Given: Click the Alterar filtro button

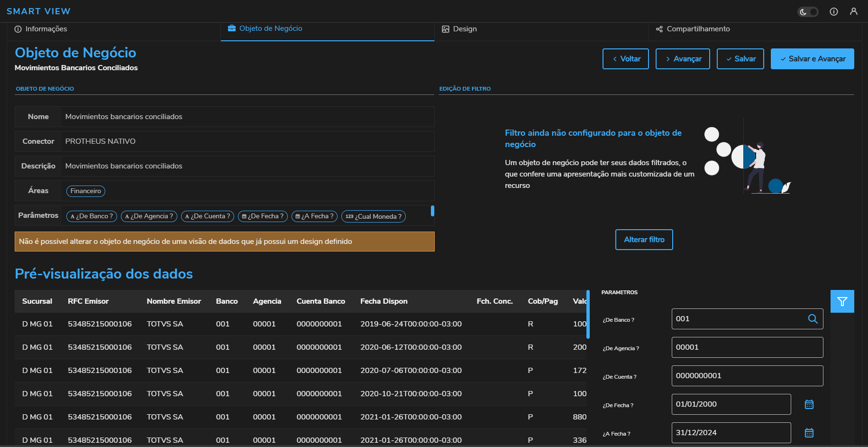Looking at the screenshot, I should point(644,240).
